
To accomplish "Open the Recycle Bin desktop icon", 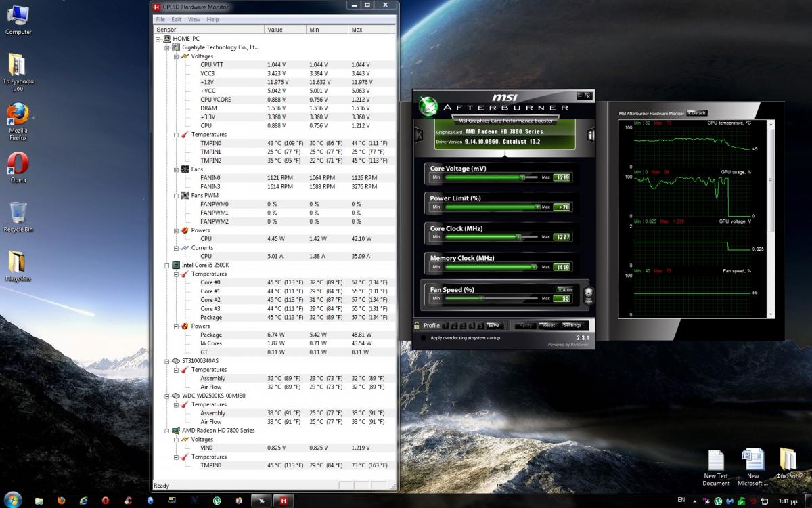I will (x=18, y=216).
